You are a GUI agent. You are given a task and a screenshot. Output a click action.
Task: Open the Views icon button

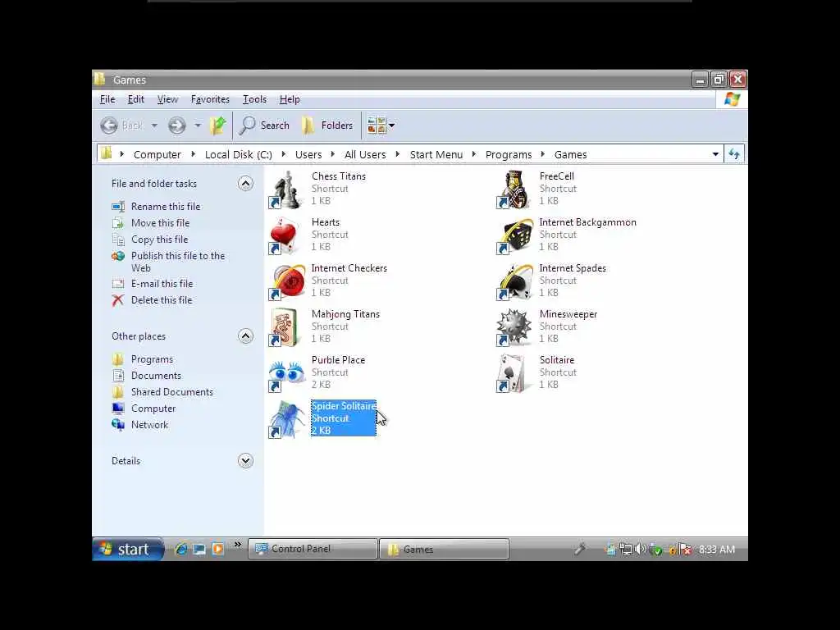(377, 126)
